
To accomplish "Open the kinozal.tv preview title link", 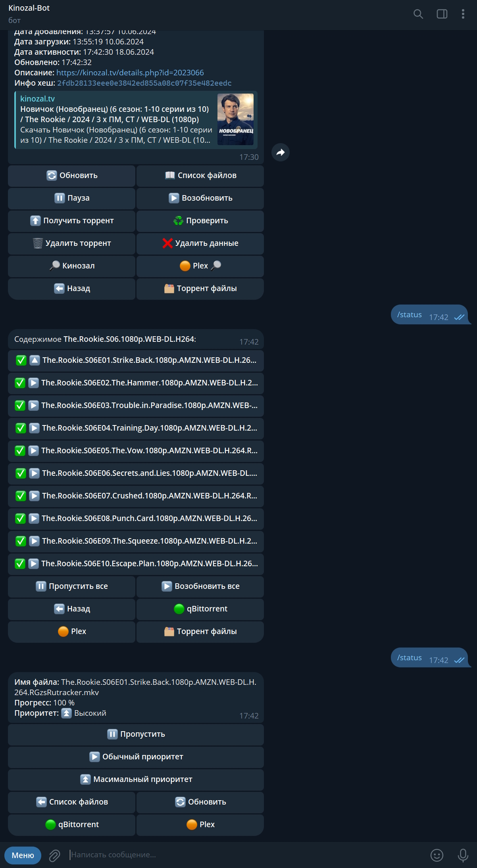I will [x=114, y=114].
